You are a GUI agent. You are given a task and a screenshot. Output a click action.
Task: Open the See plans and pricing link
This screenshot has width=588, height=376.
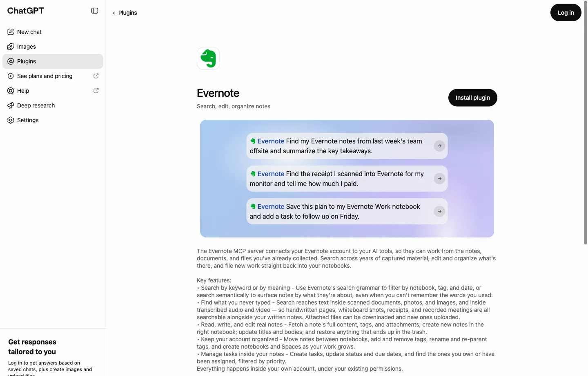53,76
